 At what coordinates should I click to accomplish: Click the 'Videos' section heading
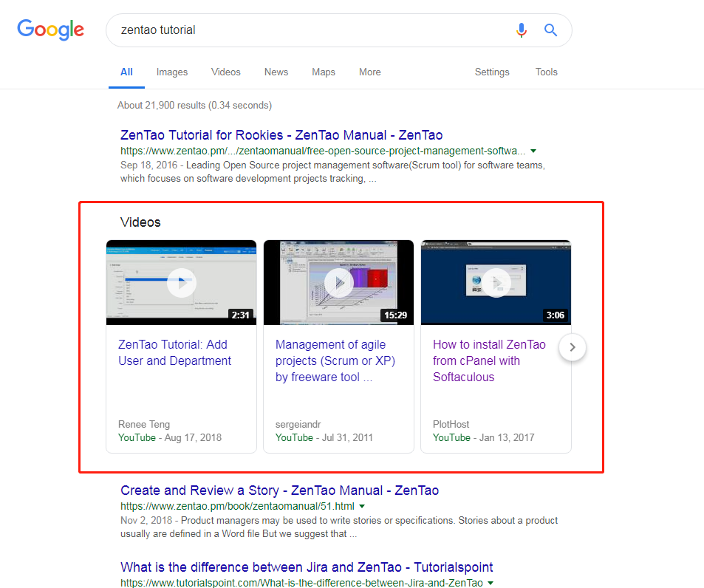click(x=140, y=222)
